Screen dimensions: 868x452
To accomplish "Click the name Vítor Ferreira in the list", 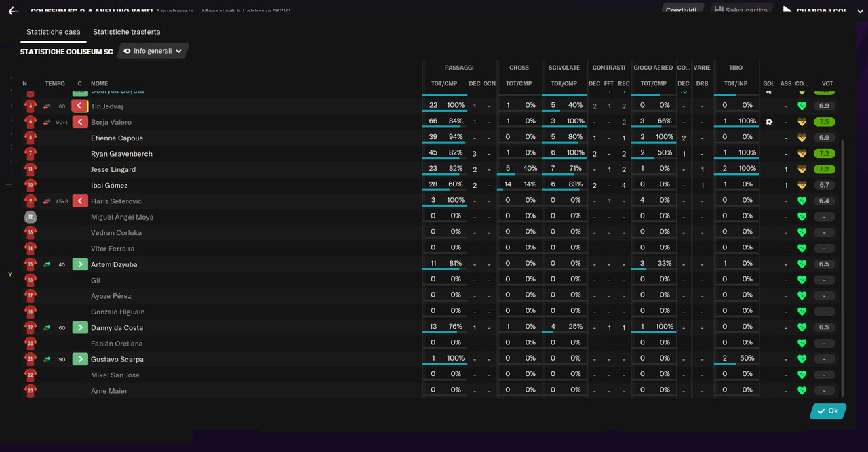I will (113, 249).
